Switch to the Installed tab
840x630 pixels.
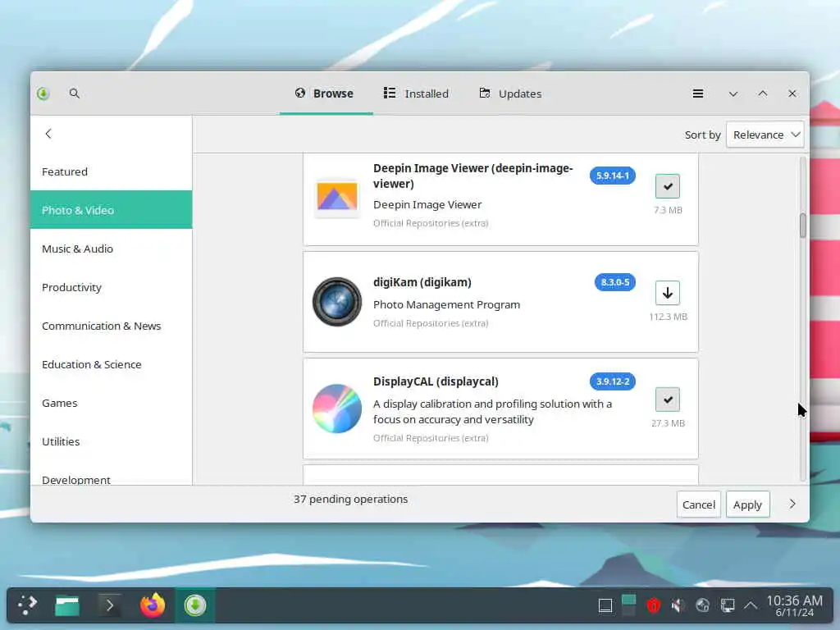click(x=416, y=94)
